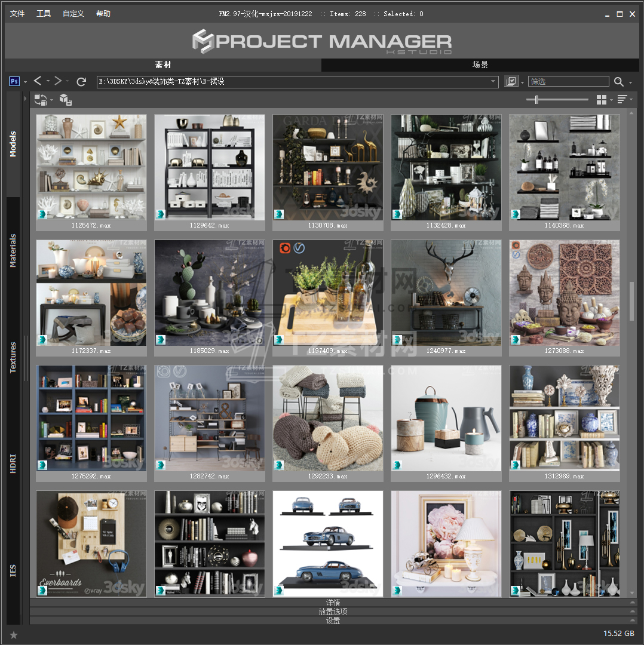Switch to the Materials side tab

click(x=13, y=251)
